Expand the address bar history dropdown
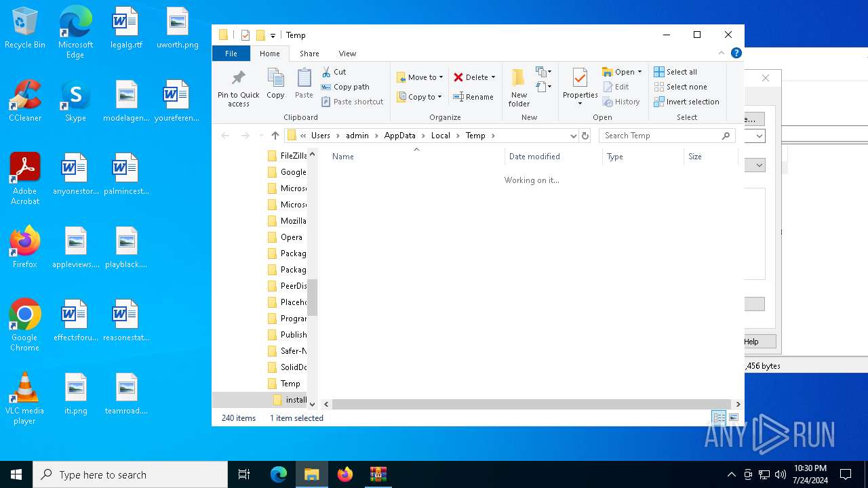 pos(573,136)
